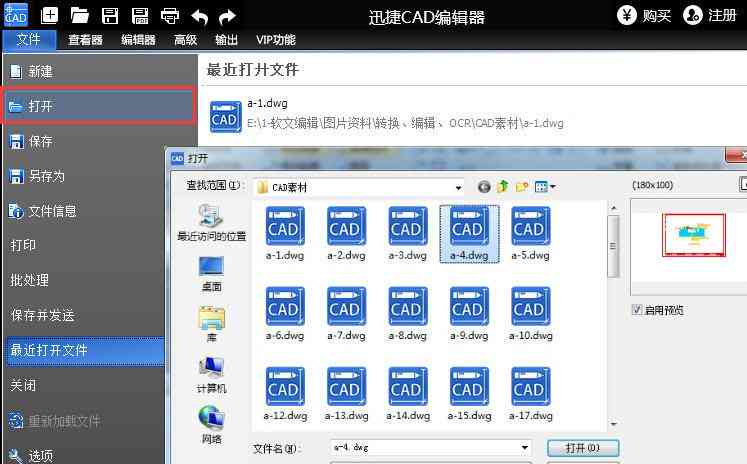Image resolution: width=747 pixels, height=464 pixels.
Task: Go up one folder level icon
Action: pos(503,187)
